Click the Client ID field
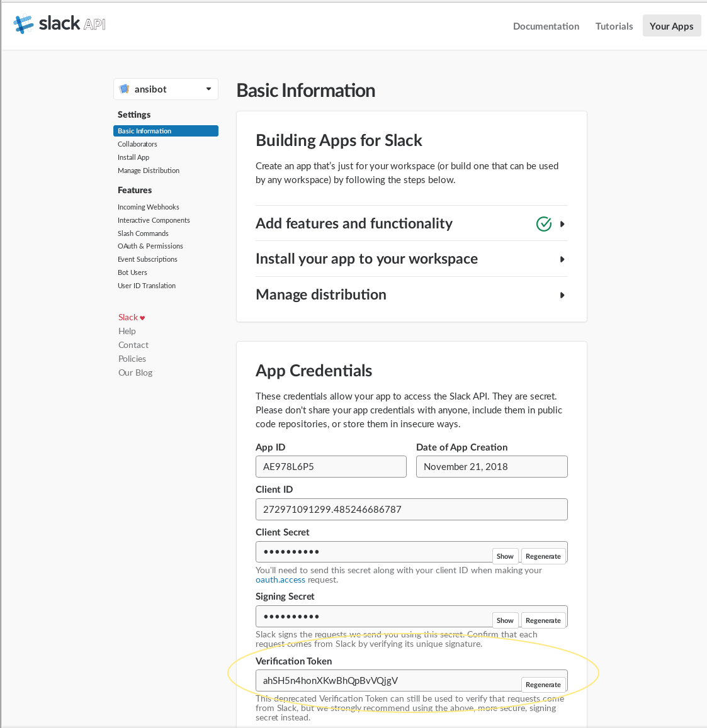 tap(411, 510)
